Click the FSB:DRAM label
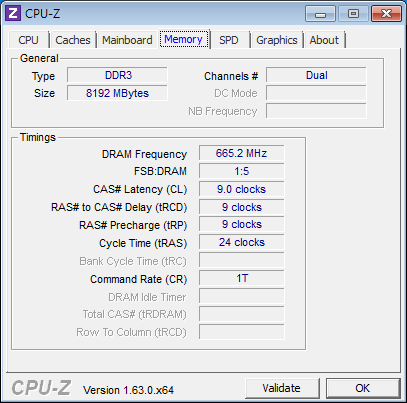The width and height of the screenshot is (407, 403). click(x=160, y=171)
